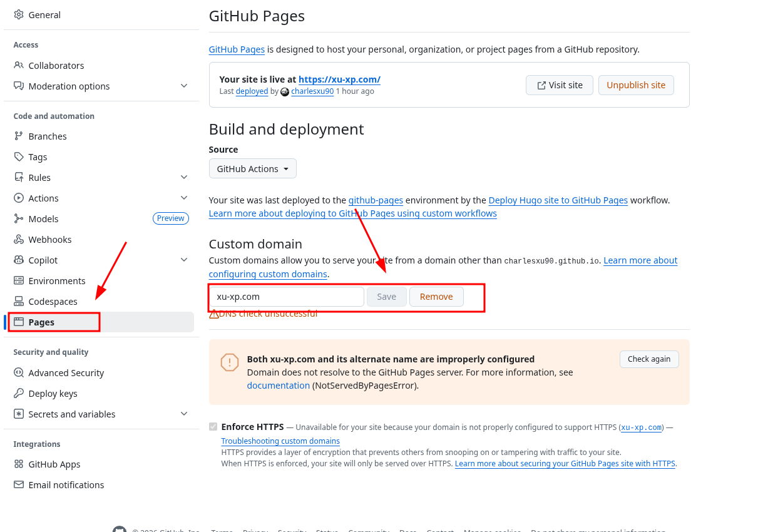Click the General gear icon
This screenshot has width=758, height=532.
19,14
